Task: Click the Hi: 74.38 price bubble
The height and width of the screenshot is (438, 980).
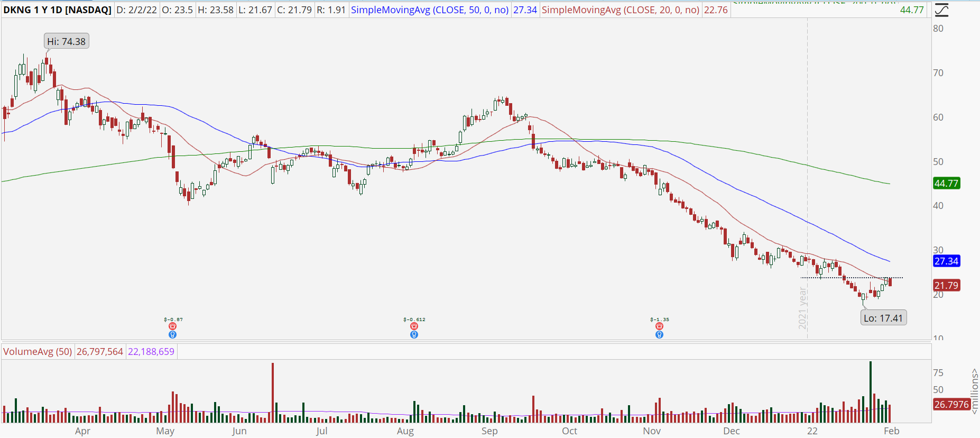Action: [x=67, y=41]
